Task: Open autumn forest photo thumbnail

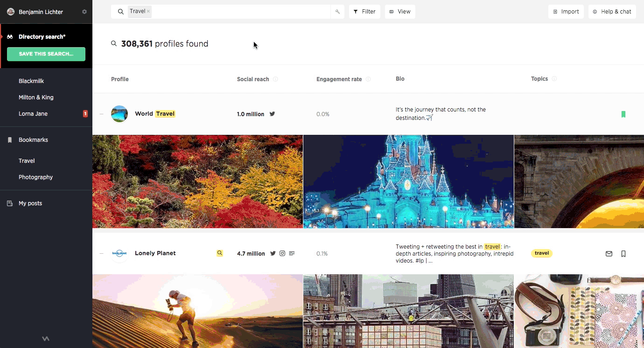Action: coord(197,181)
